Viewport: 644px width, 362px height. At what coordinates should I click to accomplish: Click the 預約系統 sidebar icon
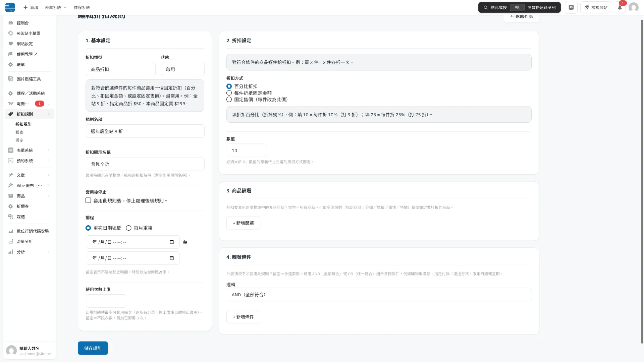(x=11, y=161)
